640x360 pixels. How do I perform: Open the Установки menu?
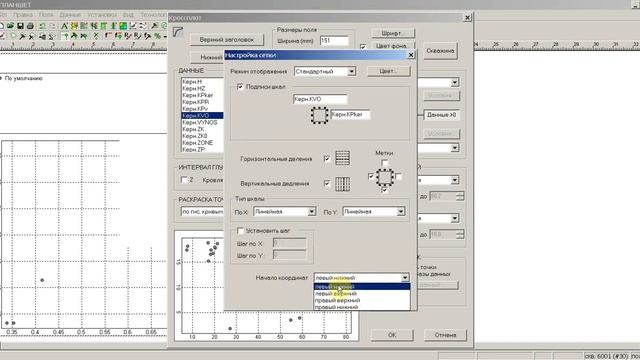(102, 15)
